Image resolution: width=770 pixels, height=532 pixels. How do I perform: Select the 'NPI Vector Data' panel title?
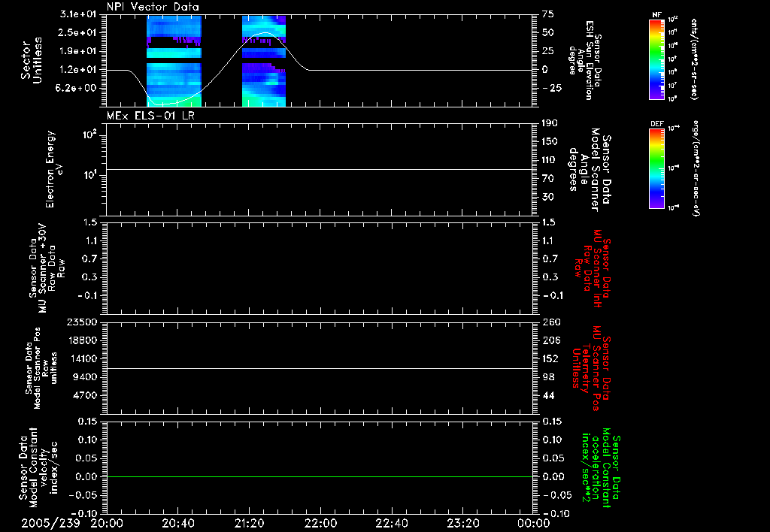(x=153, y=7)
